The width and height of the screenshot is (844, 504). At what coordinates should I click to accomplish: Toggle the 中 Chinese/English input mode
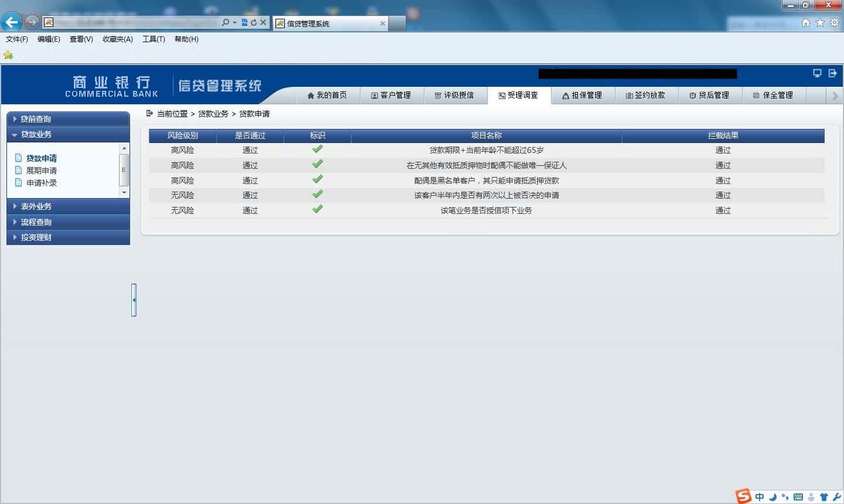[x=760, y=497]
